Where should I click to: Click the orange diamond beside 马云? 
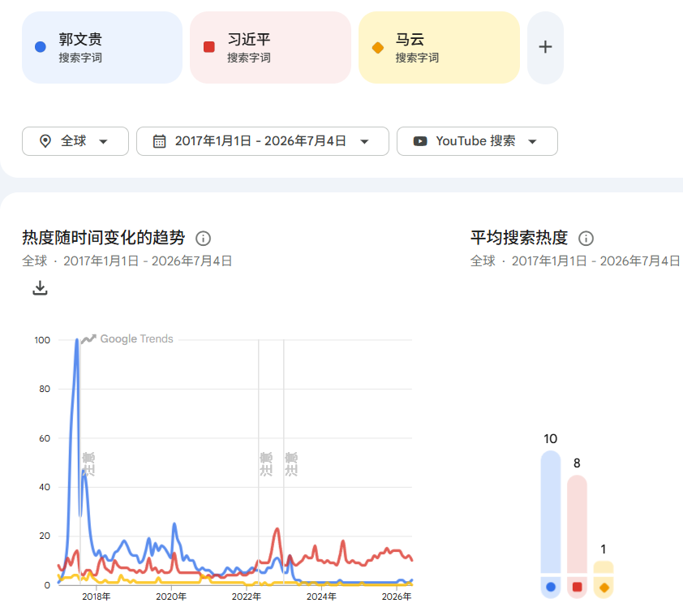point(378,47)
